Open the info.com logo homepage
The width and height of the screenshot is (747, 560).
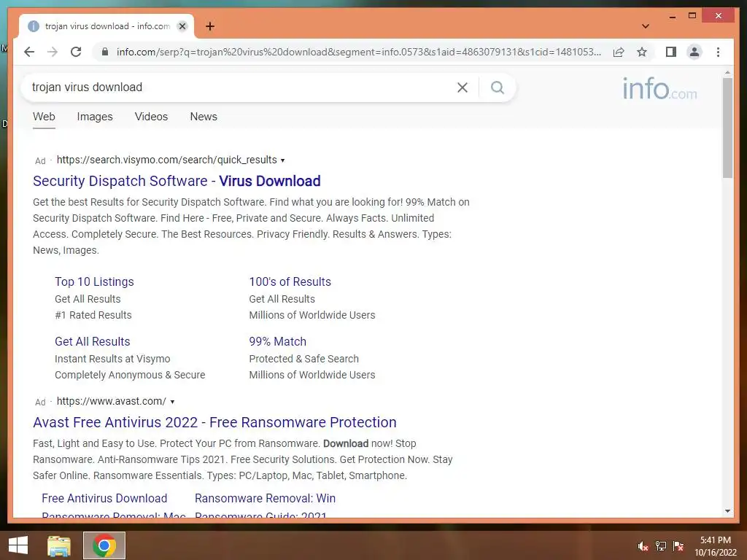659,88
